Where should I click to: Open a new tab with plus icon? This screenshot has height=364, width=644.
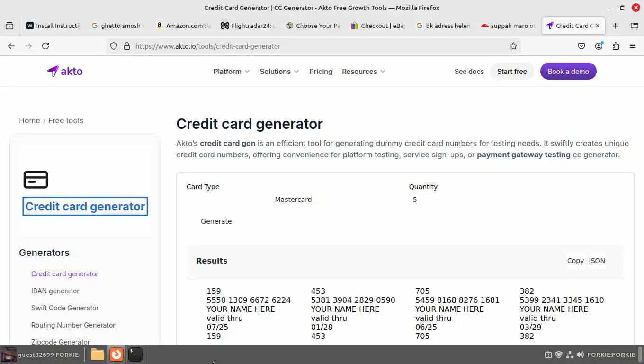coord(615,26)
